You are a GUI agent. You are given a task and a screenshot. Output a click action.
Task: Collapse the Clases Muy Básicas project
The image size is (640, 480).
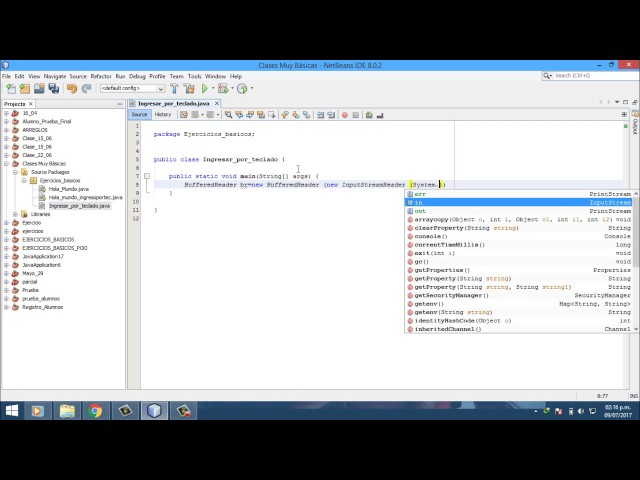[6, 164]
